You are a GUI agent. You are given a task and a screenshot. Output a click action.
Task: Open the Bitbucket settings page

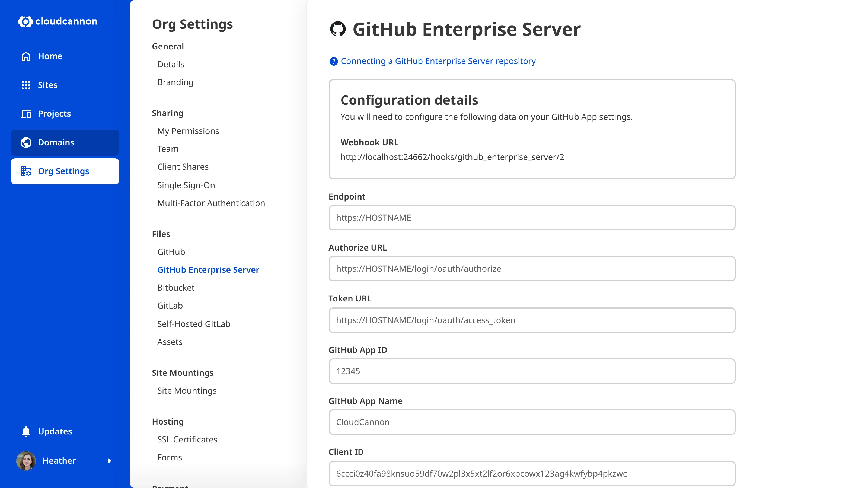176,287
